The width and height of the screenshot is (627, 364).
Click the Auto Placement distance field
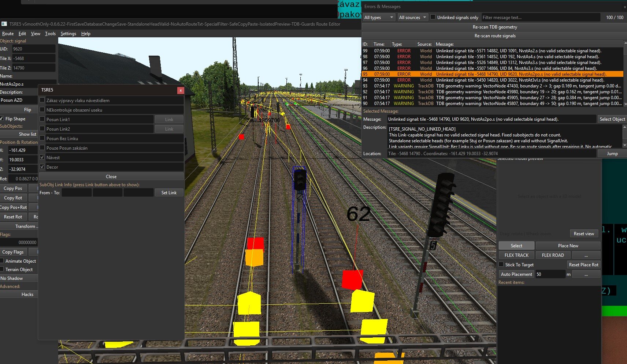click(x=550, y=274)
